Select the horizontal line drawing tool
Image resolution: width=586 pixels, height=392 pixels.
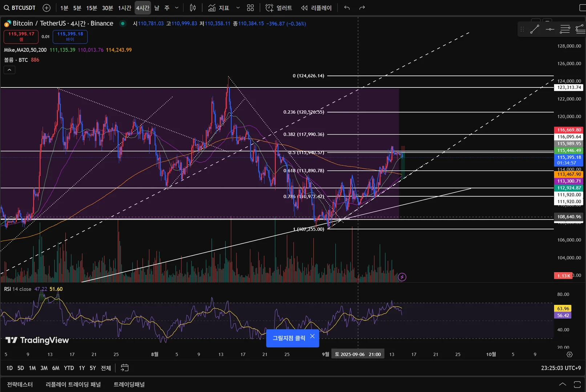click(x=550, y=29)
